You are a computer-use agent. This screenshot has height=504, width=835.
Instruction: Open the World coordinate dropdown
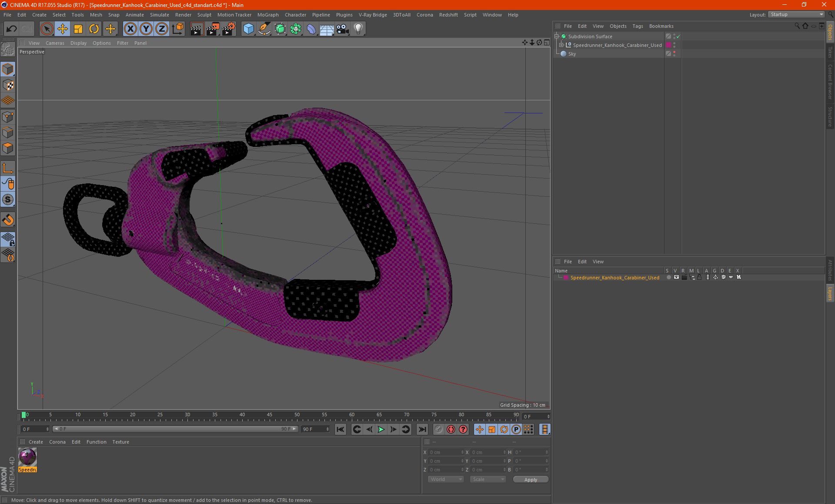446,479
